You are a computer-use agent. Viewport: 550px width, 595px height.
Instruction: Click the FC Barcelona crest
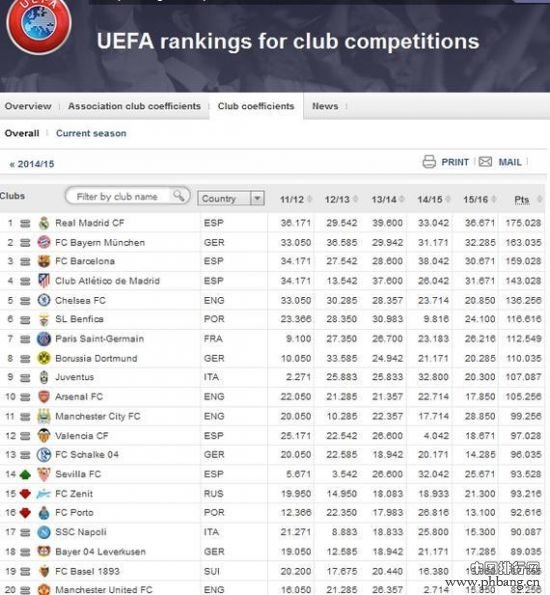point(44,261)
